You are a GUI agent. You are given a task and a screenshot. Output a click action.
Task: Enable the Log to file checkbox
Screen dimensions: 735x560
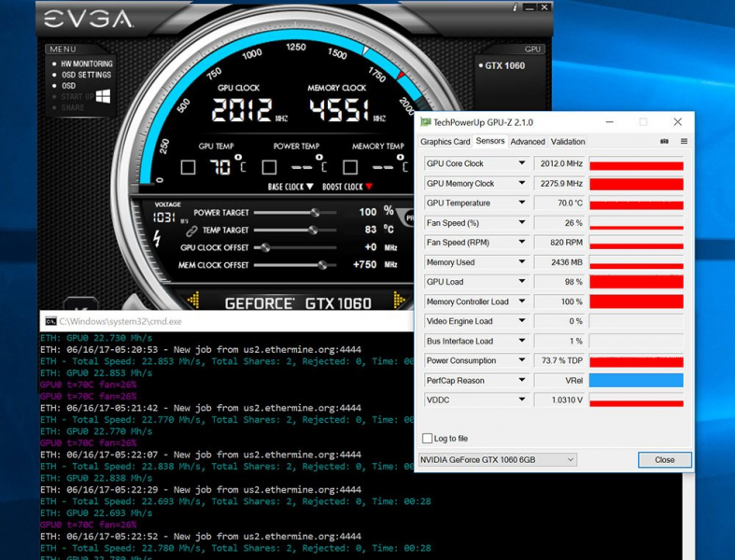[x=427, y=439]
